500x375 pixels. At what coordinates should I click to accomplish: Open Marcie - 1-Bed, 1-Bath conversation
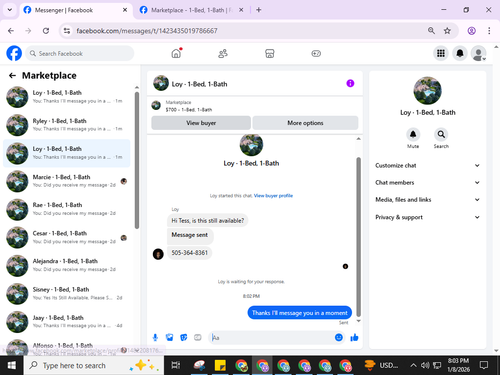[67, 181]
